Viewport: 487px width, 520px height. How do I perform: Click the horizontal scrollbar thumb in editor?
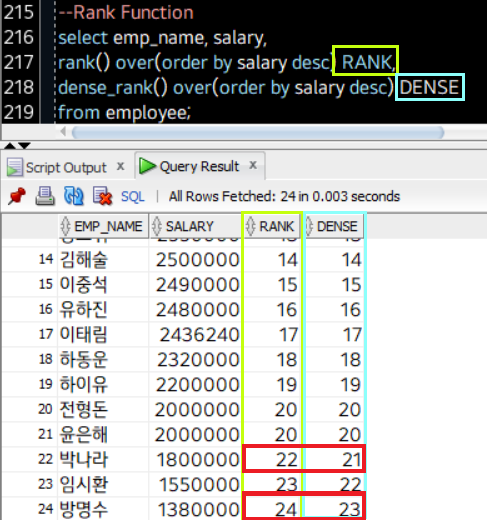[x=258, y=133]
